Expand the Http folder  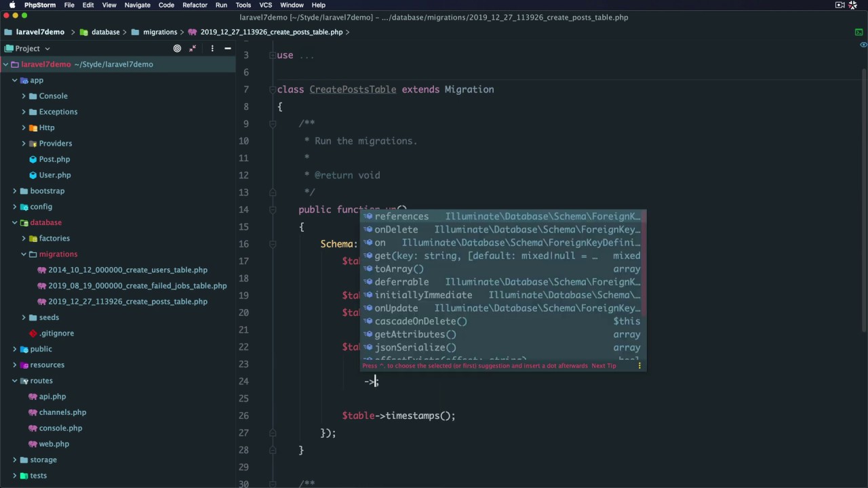(x=24, y=127)
